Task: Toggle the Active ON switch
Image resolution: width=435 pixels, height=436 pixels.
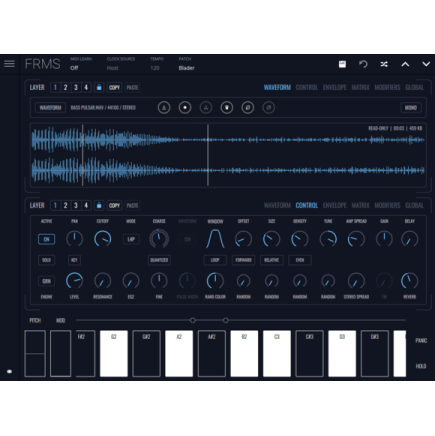Action: pos(46,239)
